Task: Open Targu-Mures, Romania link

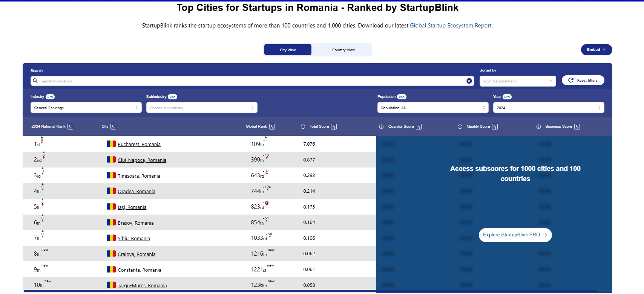Action: click(142, 286)
